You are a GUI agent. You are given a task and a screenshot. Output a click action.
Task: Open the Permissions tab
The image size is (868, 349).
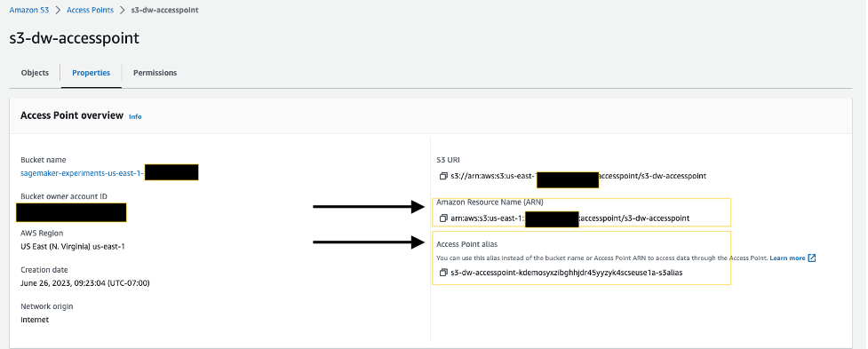pos(155,73)
